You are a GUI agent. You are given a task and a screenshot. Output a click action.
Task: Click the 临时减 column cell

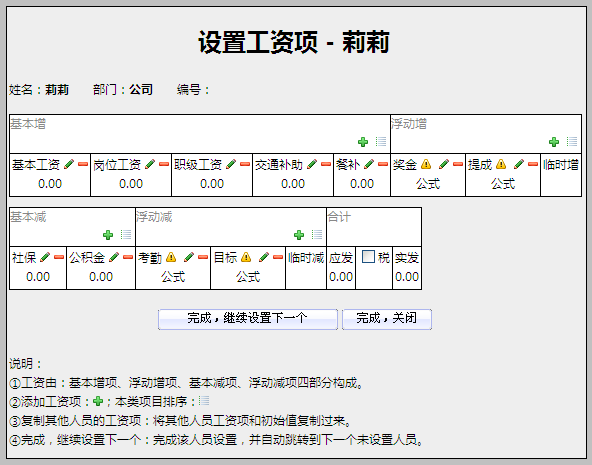[x=306, y=268]
